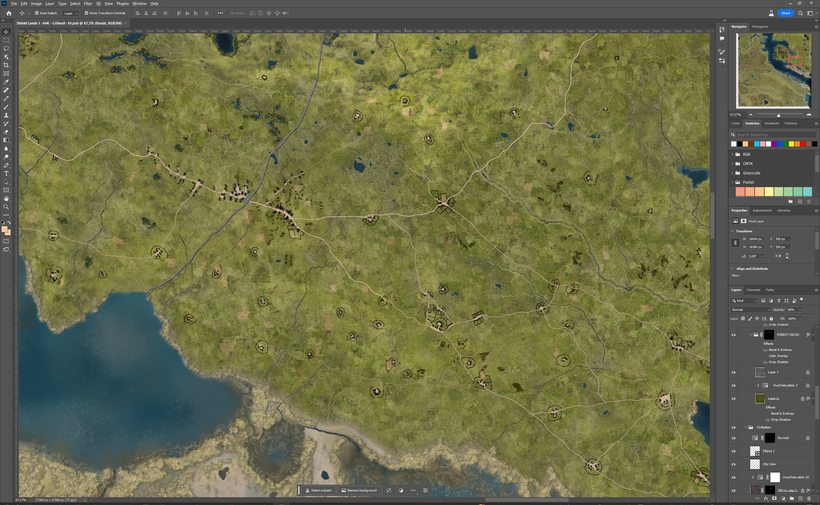Open the Window menu

coord(139,3)
